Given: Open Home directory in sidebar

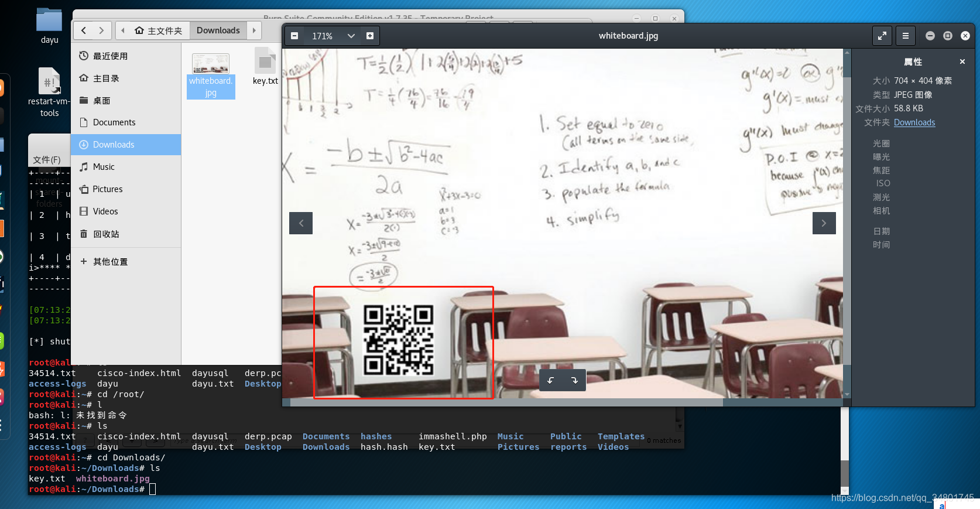Looking at the screenshot, I should (x=126, y=78).
